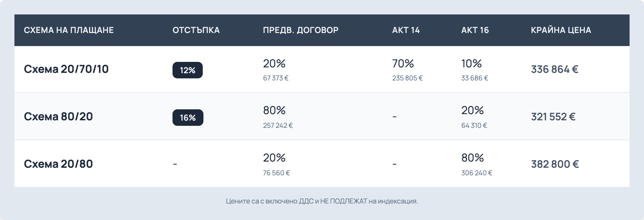This screenshot has height=220, width=644.
Task: Click the АКТ 16 column header
Action: click(475, 30)
